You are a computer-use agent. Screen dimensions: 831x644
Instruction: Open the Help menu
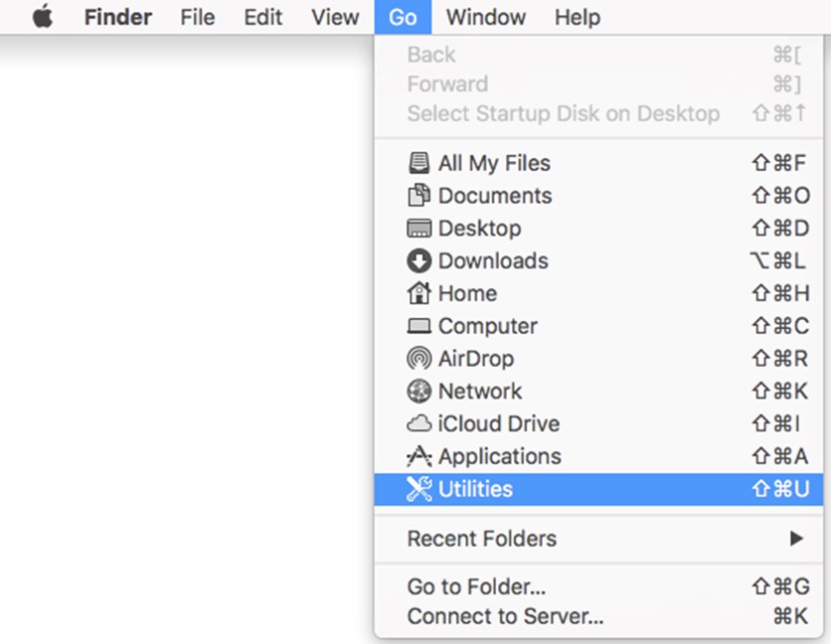pos(578,17)
